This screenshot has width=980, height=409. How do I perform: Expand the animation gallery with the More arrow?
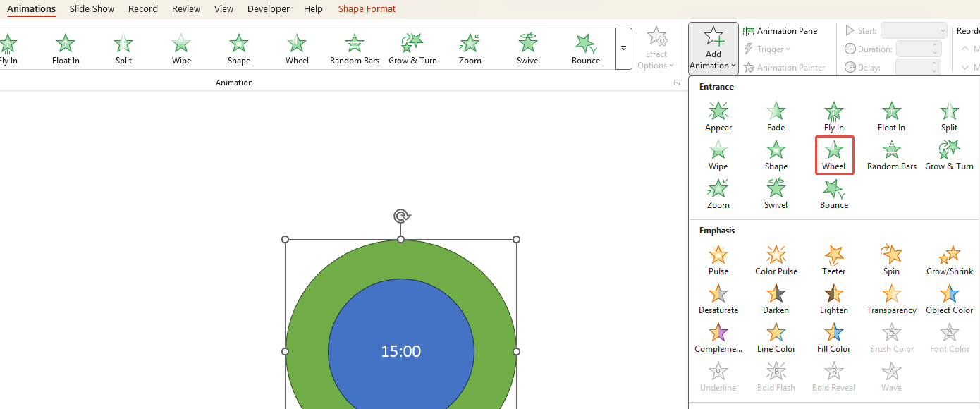(623, 49)
